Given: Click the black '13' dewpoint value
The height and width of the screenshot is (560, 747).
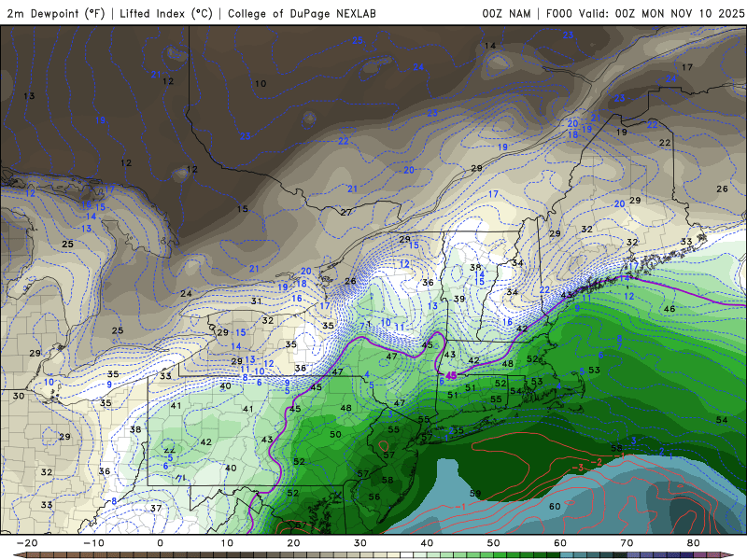Looking at the screenshot, I should 29,96.
